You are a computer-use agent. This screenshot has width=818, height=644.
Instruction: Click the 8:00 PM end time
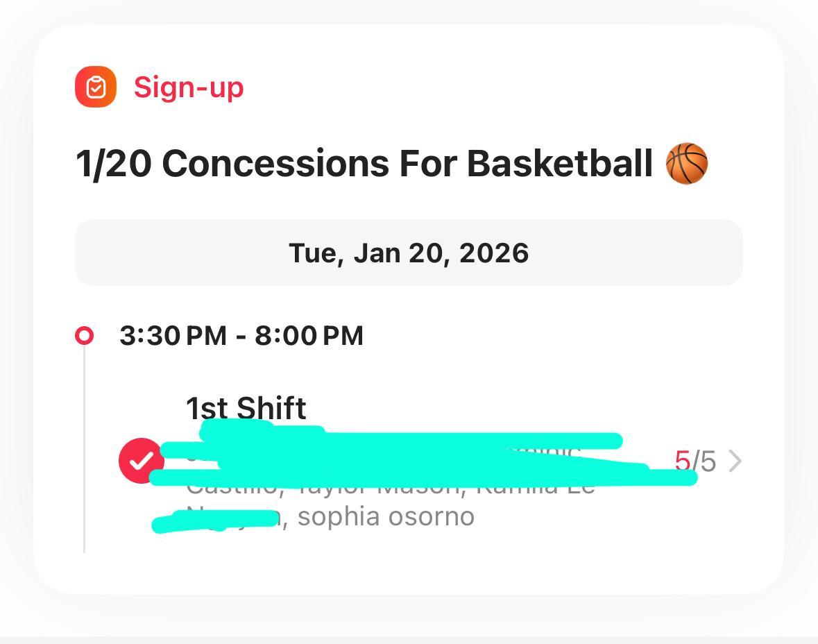point(309,336)
